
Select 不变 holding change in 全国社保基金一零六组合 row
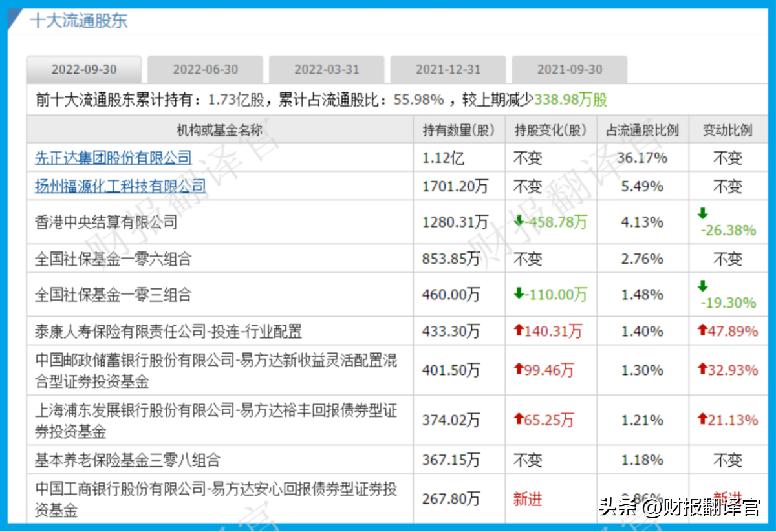[528, 259]
